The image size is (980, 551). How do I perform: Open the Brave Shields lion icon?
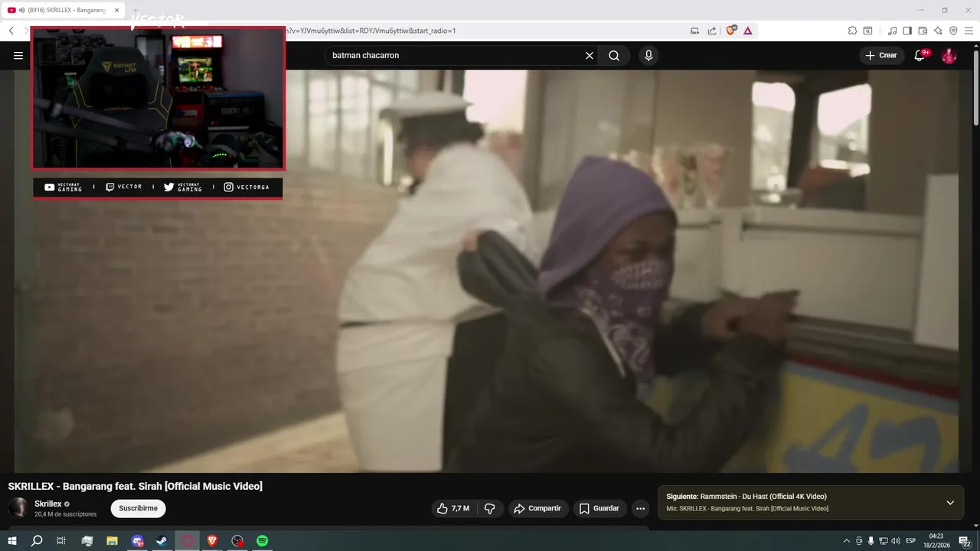point(730,31)
